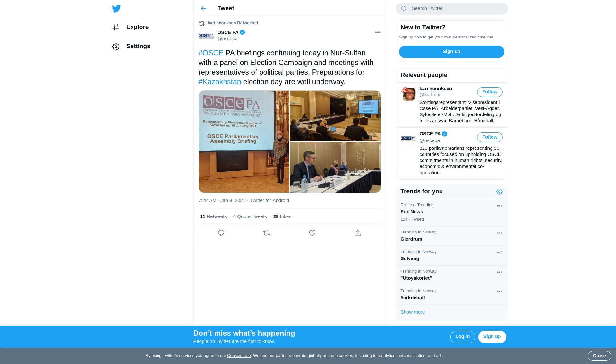The height and width of the screenshot is (364, 616).
Task: Click the Search Twitter field
Action: click(456, 9)
